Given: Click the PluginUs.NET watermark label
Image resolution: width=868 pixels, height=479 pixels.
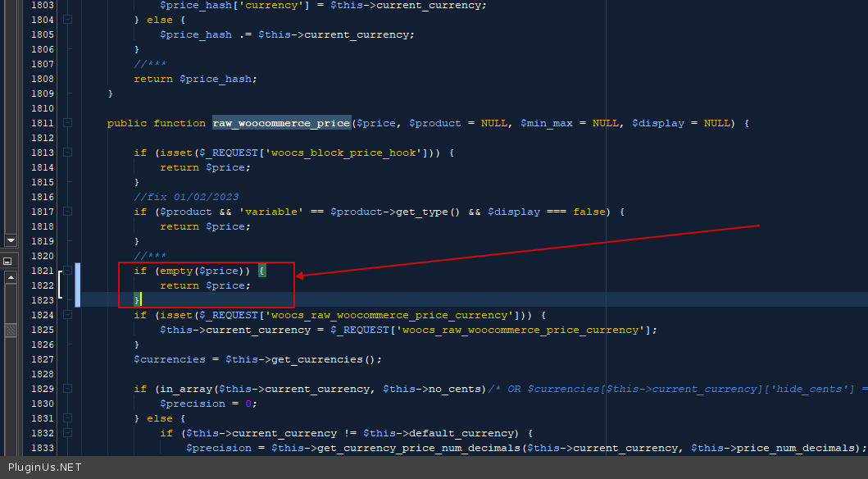Looking at the screenshot, I should 45,468.
